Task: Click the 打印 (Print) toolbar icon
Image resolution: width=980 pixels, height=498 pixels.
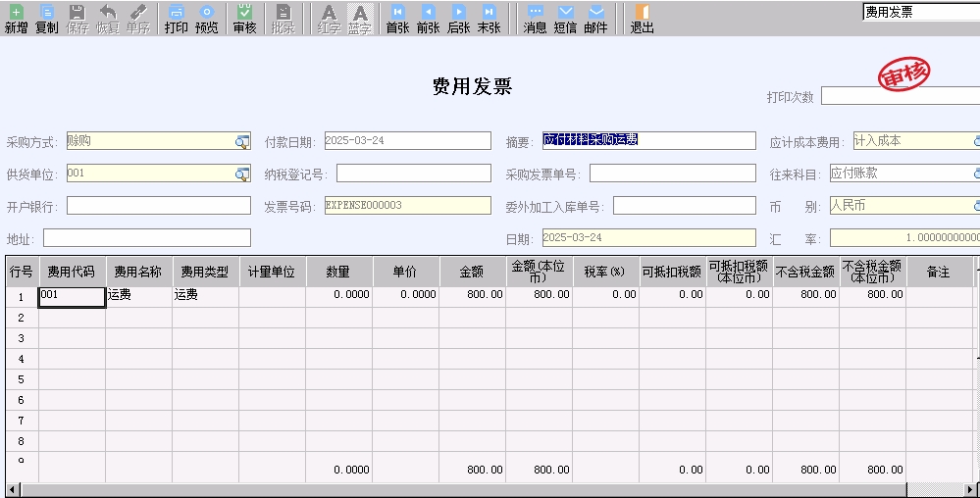Action: [x=176, y=19]
